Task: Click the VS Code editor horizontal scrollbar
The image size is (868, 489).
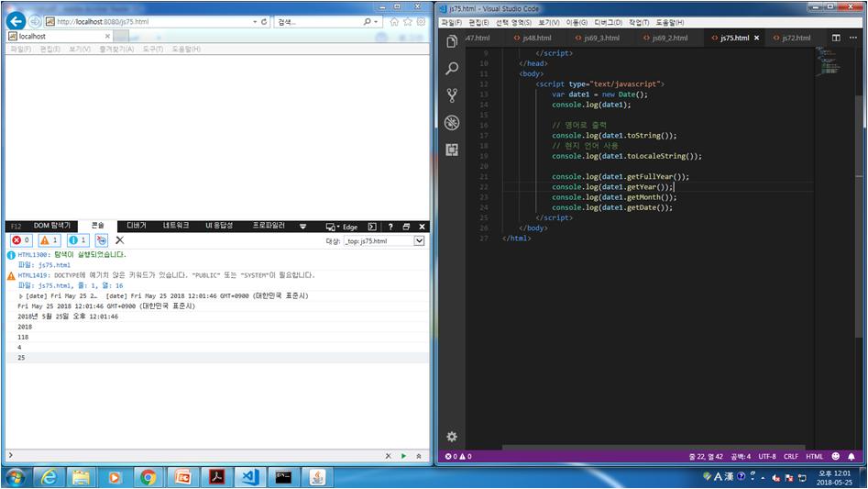Action: (x=654, y=447)
